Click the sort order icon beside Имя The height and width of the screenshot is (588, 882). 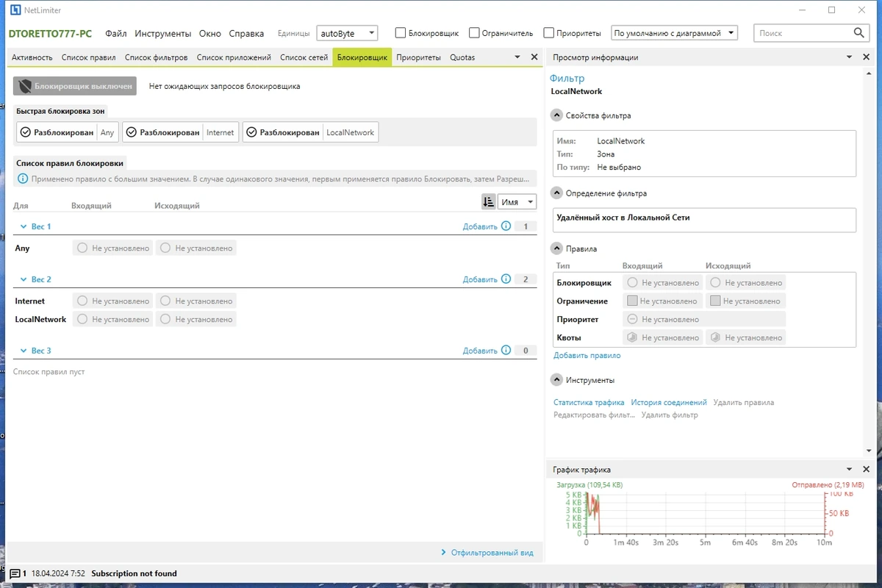tap(489, 202)
